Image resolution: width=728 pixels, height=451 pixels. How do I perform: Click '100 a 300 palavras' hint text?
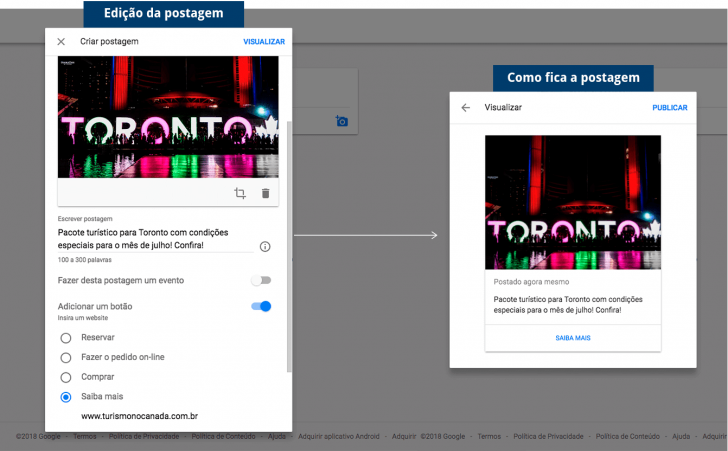coord(84,260)
